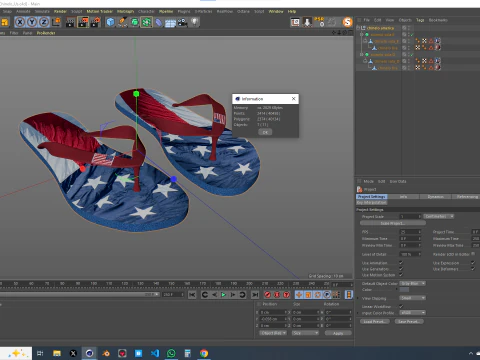Click the download arrow toolbar icon
The width and height of the screenshot is (480, 360).
[307, 22]
